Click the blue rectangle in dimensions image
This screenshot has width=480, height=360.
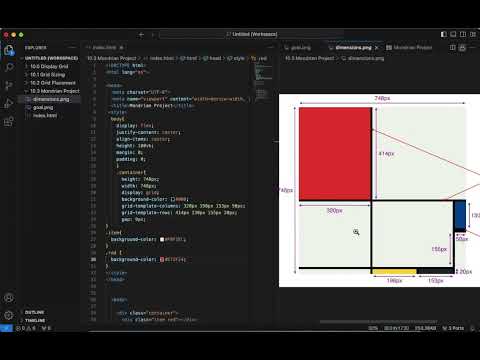coord(460,214)
